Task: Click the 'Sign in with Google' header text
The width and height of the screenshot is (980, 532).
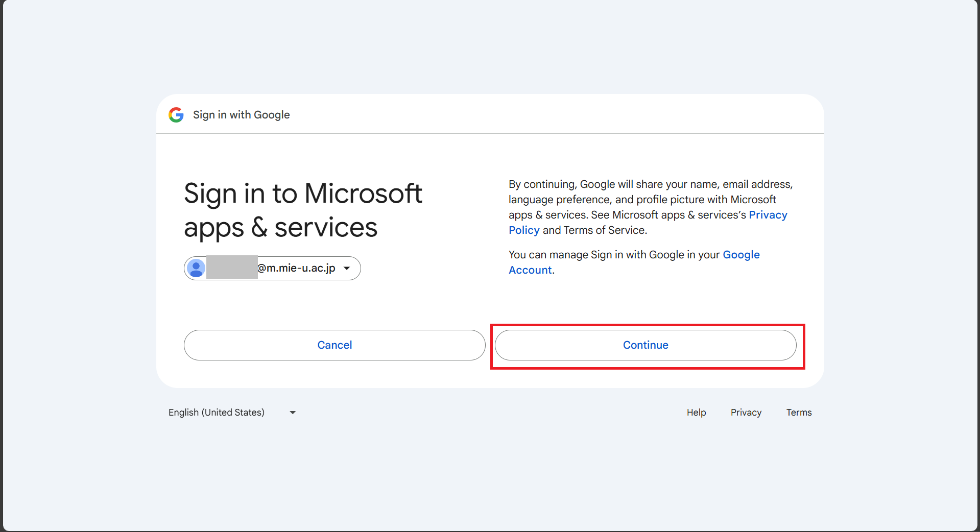Action: click(x=241, y=115)
